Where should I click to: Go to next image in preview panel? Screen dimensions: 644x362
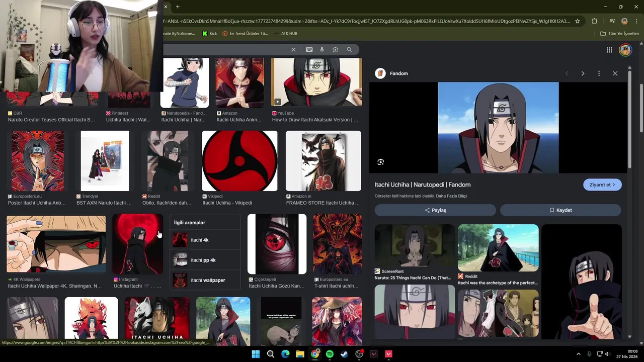coord(583,73)
